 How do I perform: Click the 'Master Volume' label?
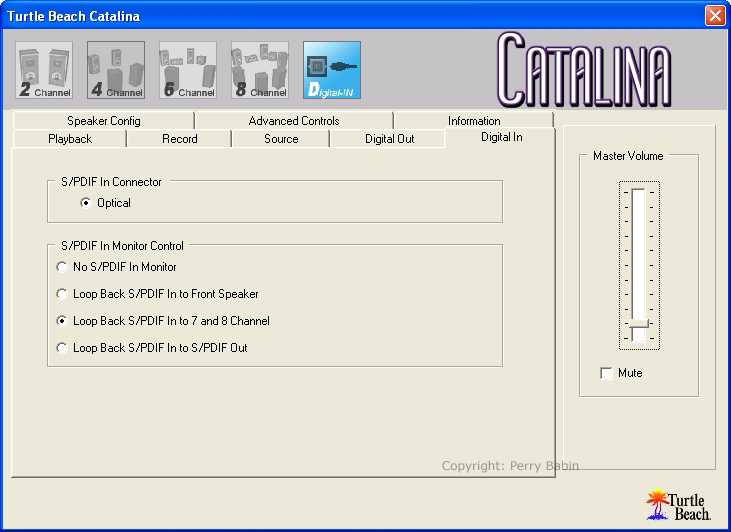click(628, 156)
